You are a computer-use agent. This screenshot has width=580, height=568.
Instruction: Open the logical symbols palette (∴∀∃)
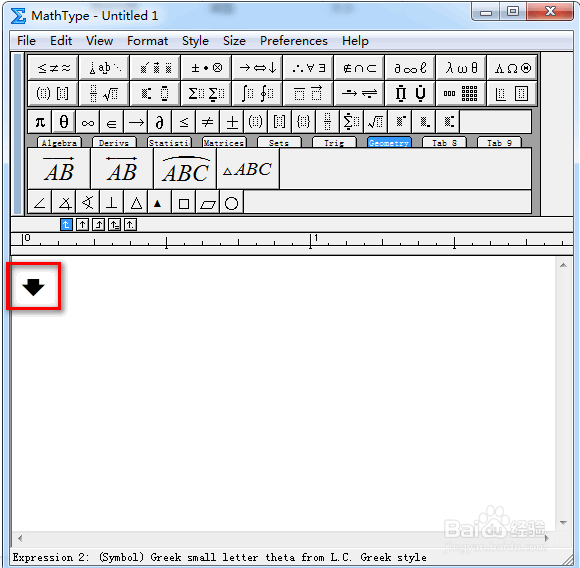click(308, 68)
